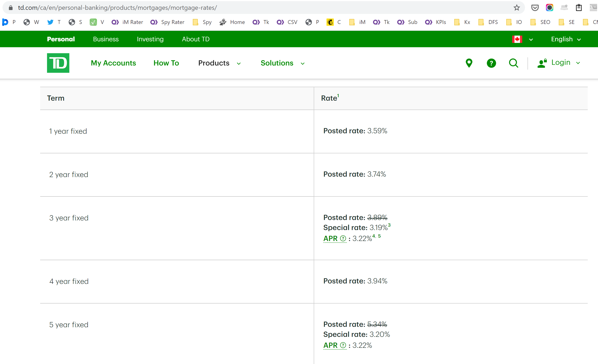The image size is (598, 364).
Task: Select 'Posted rate: 3.74%' text
Action: click(355, 174)
